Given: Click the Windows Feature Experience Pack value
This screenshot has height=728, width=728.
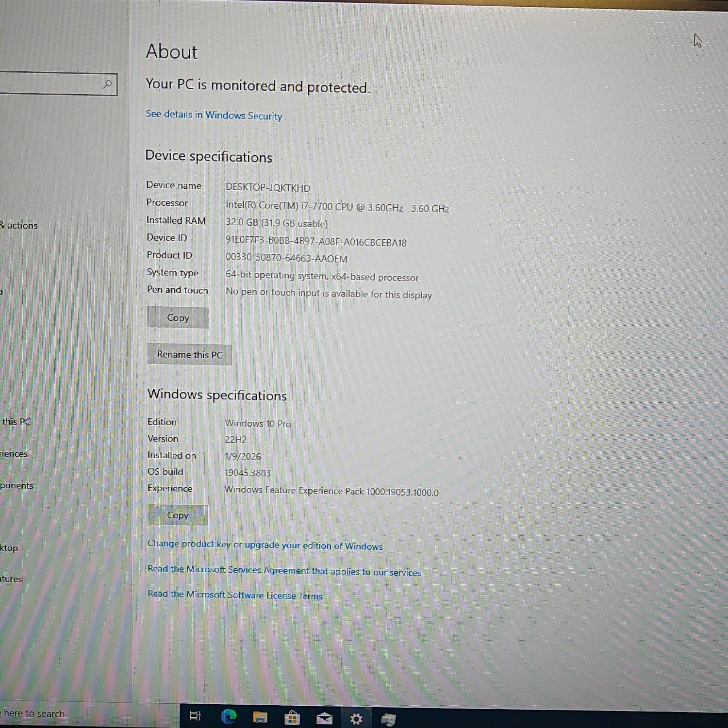Looking at the screenshot, I should (x=331, y=491).
